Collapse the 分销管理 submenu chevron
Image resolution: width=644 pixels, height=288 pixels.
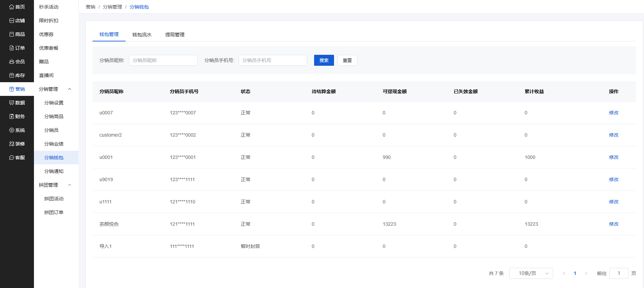point(70,89)
